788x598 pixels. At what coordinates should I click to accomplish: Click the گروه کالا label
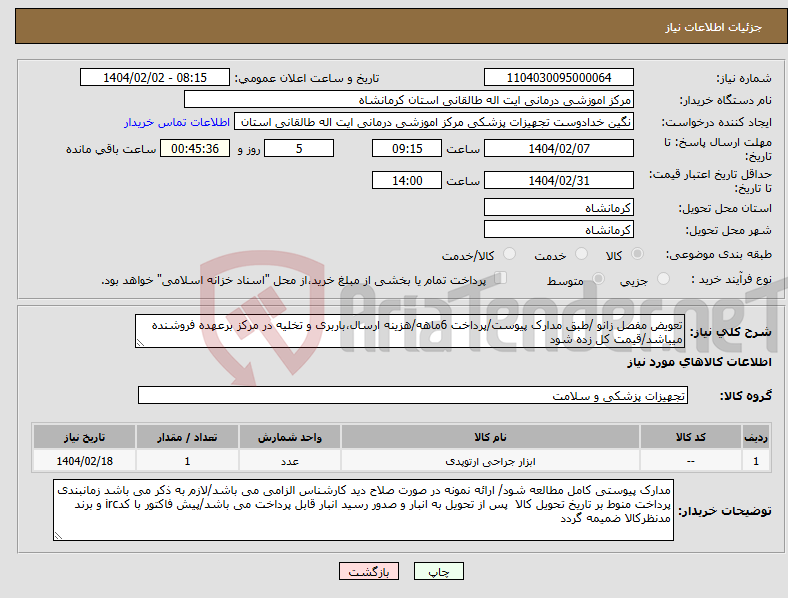tap(746, 396)
